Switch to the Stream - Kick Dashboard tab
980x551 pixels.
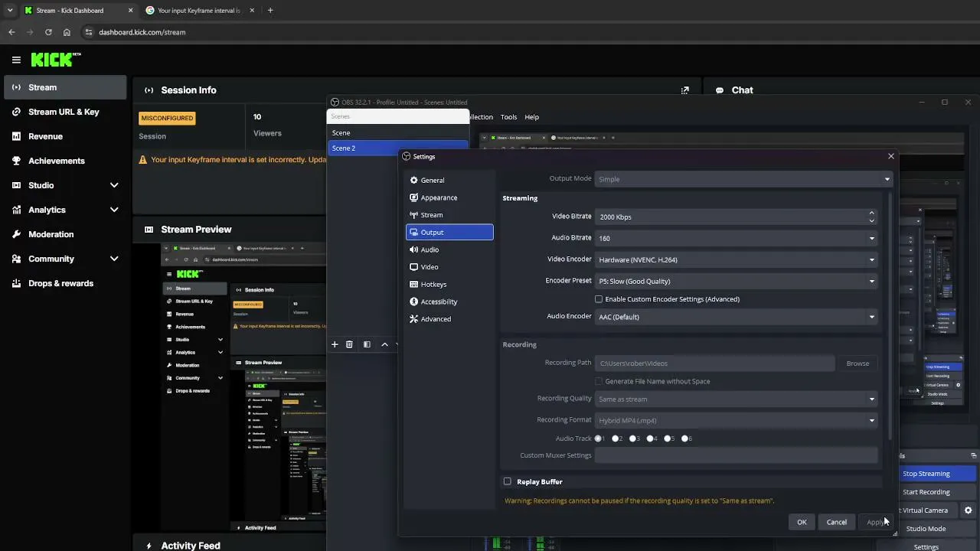pos(75,11)
